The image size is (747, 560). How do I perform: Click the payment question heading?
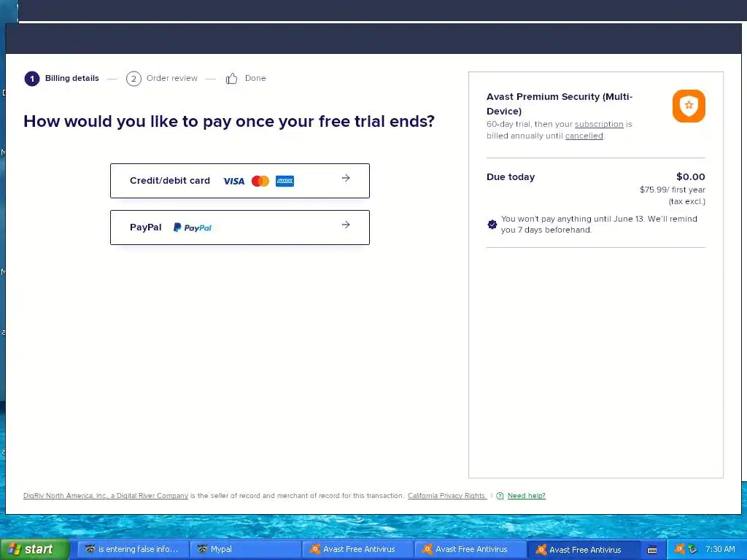(x=229, y=122)
